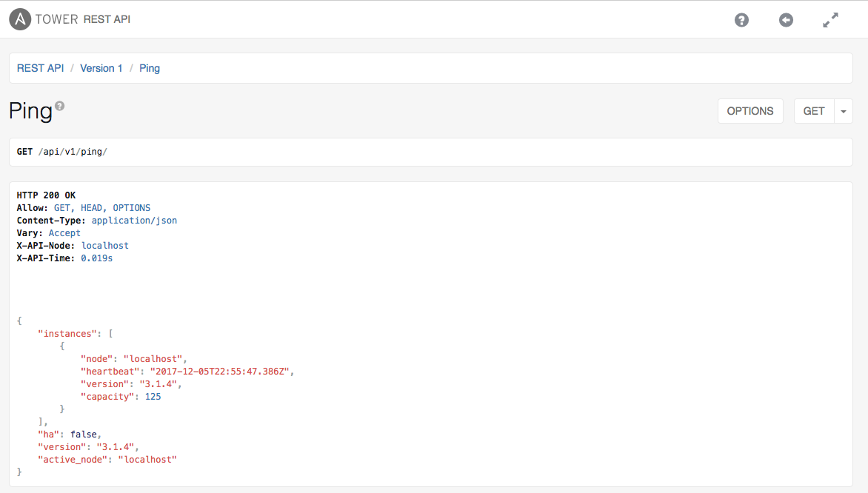Image resolution: width=868 pixels, height=493 pixels.
Task: Expand the GET button dropdown caret
Action: pos(843,111)
